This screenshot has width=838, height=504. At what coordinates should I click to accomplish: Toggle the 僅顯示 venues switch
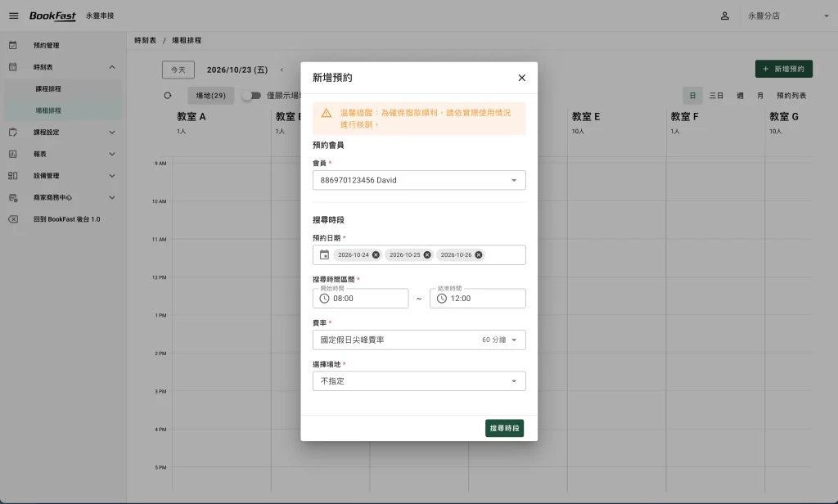pos(251,96)
